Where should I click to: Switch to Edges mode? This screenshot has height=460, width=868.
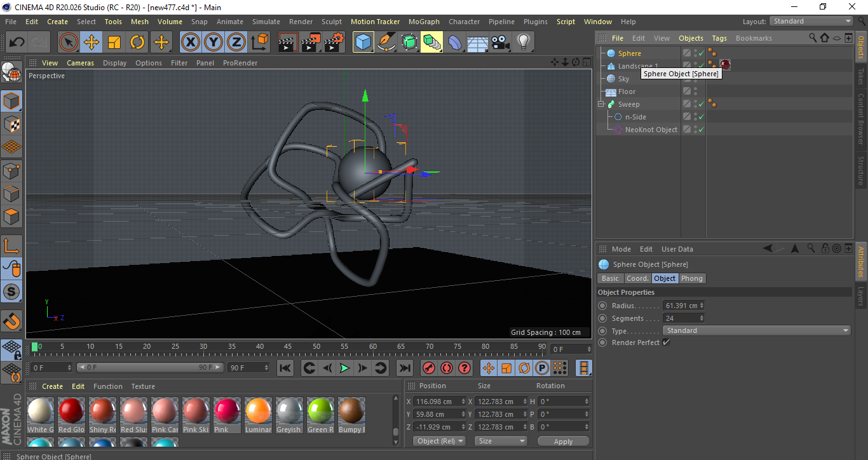tap(11, 193)
